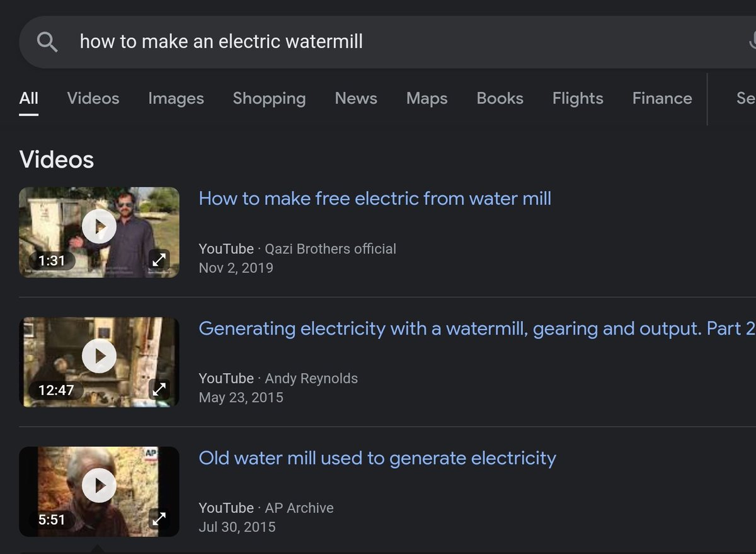The height and width of the screenshot is (554, 756).
Task: Open 'Old water mill used to generate electricity'
Action: click(x=377, y=458)
